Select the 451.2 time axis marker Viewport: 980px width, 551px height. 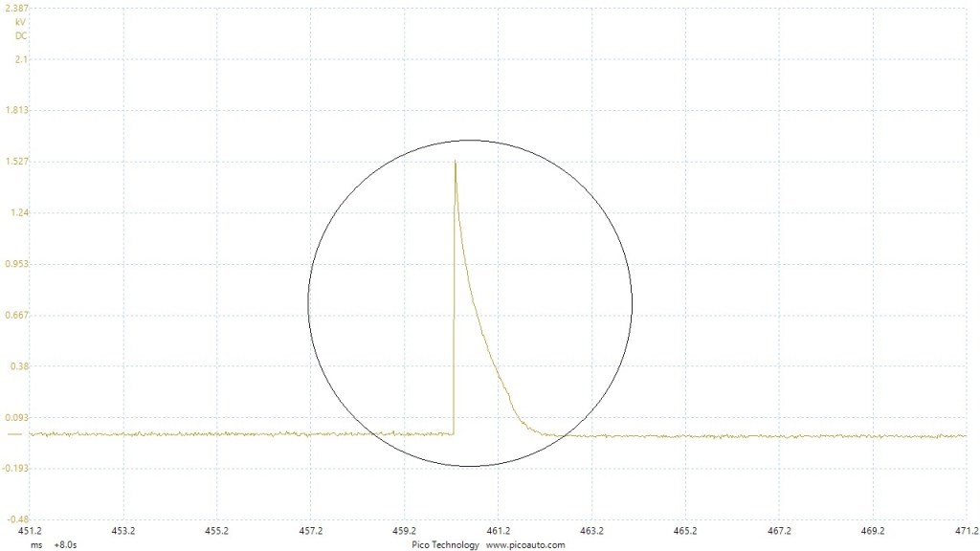coord(30,530)
